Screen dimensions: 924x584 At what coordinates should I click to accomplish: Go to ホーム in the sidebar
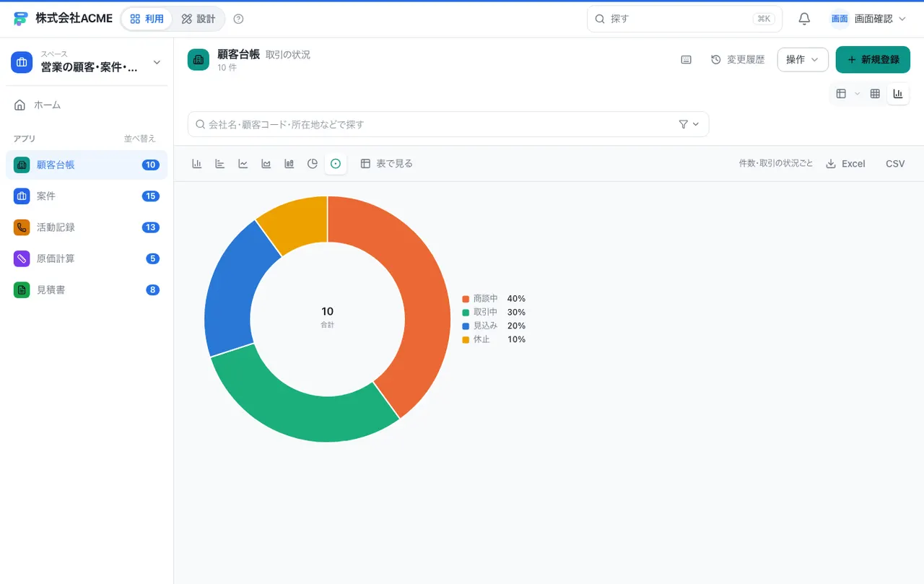click(87, 105)
